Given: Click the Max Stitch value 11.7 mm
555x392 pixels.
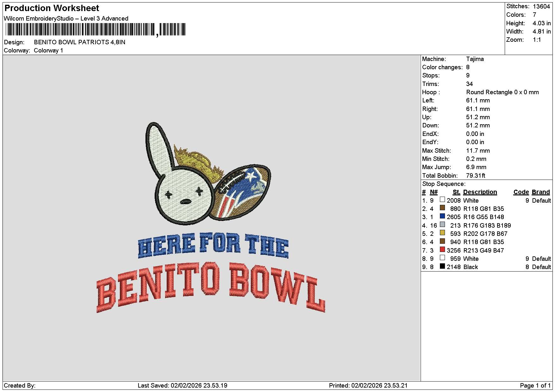Looking at the screenshot, I should [x=478, y=151].
